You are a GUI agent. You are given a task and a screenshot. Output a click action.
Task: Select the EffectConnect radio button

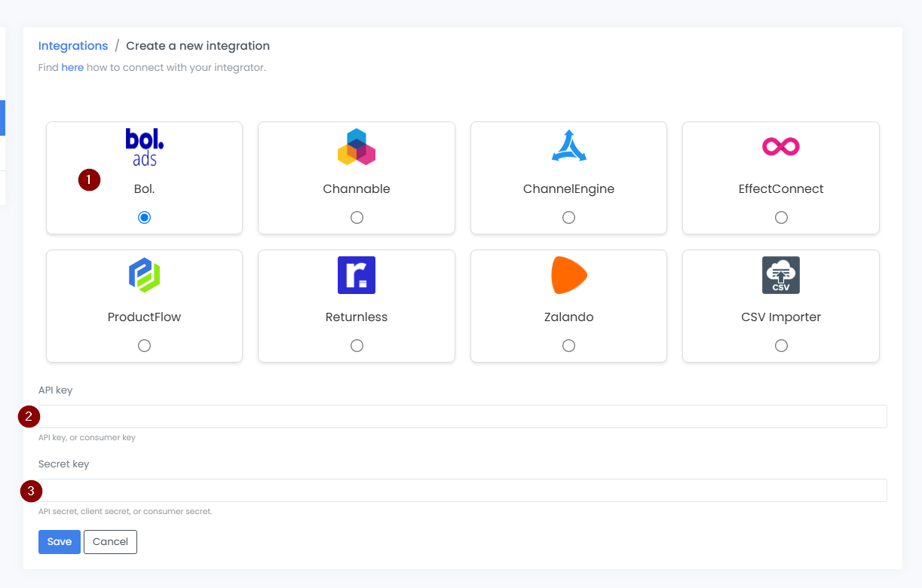pyautogui.click(x=781, y=217)
